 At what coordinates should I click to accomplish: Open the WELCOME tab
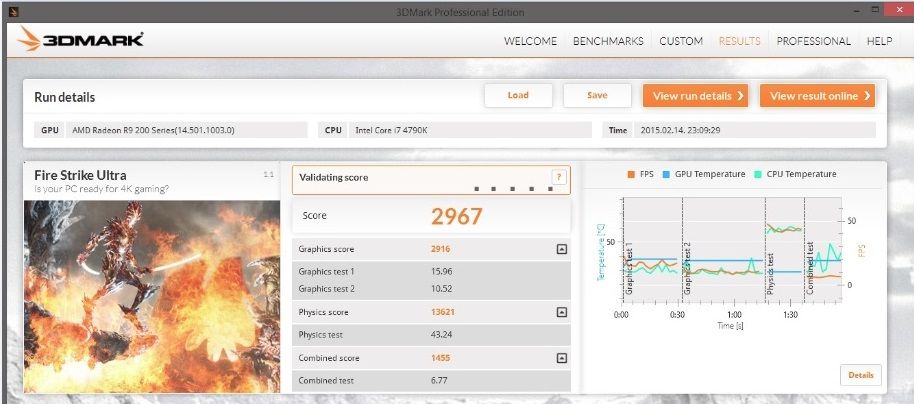pyautogui.click(x=530, y=41)
